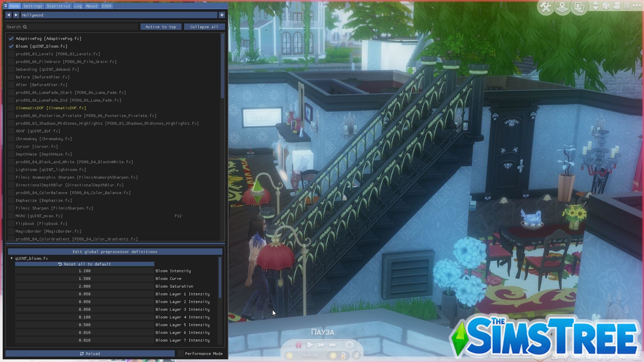Screen dimensions: 644x362
Task: Click the camera shutter screenshot icon
Action: [349, 345]
